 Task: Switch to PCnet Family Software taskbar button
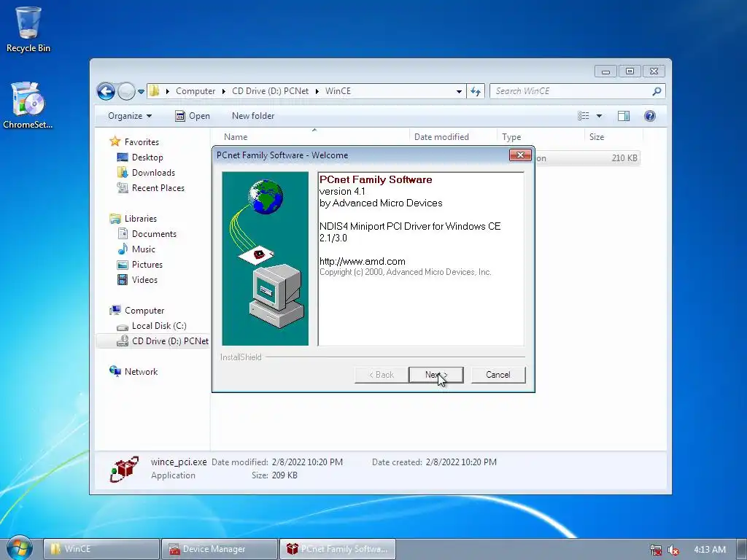pos(337,549)
